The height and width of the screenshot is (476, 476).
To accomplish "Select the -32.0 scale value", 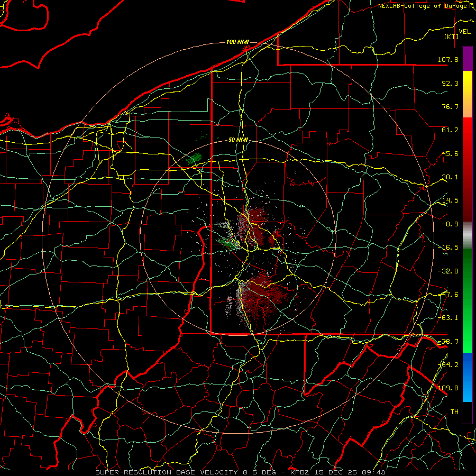I will (448, 271).
